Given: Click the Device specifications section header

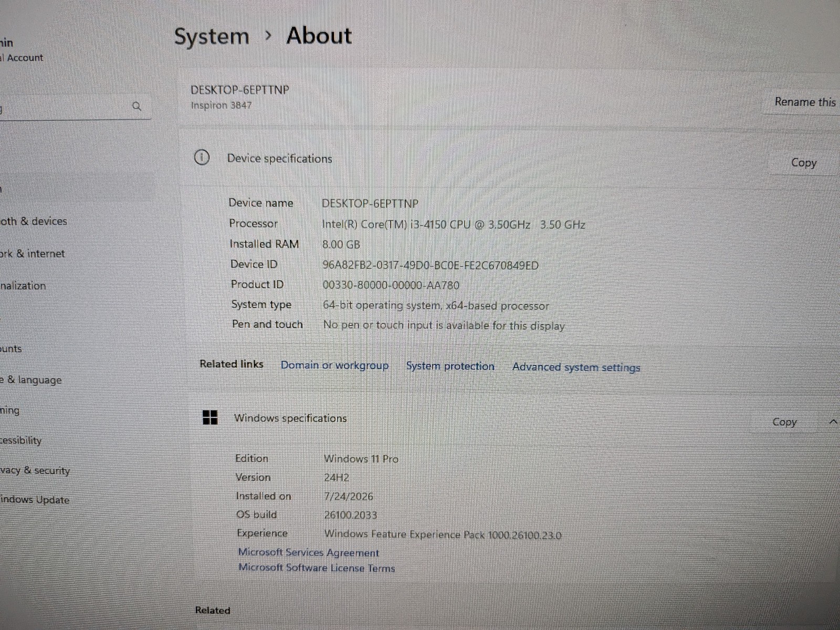Looking at the screenshot, I should coord(279,159).
